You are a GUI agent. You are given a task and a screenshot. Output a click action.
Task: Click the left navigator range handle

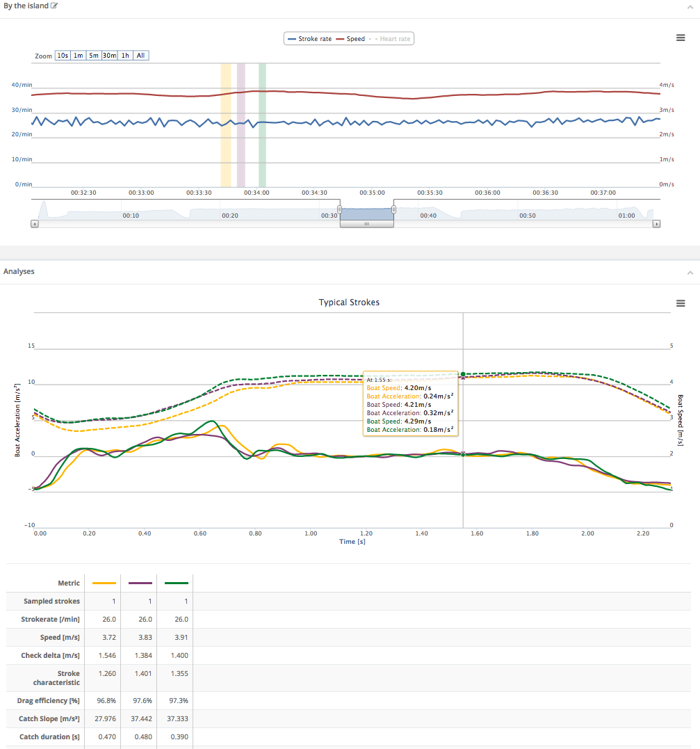(x=340, y=209)
